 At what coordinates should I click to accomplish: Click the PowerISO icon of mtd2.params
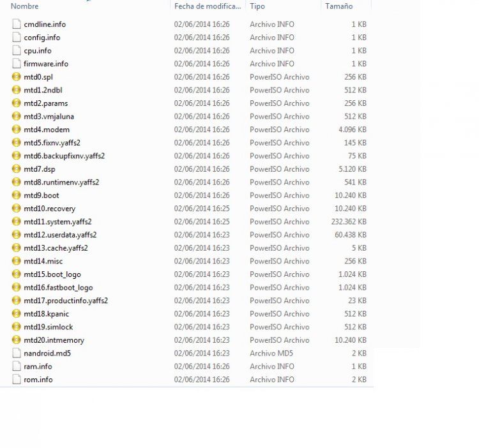pyautogui.click(x=16, y=103)
